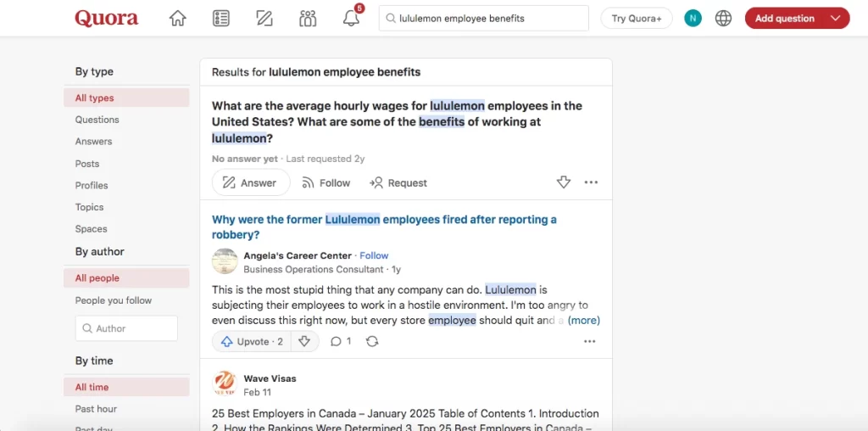Open question about average hourly wages
Screen dimensions: 868x431
(397, 122)
